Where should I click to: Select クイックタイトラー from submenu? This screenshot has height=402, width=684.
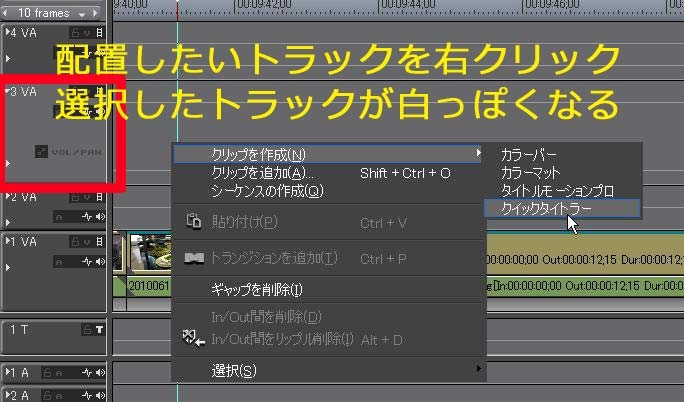click(562, 208)
